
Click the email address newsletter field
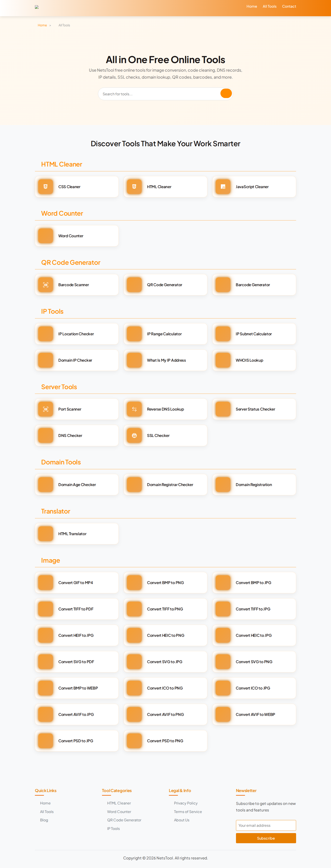(266, 825)
